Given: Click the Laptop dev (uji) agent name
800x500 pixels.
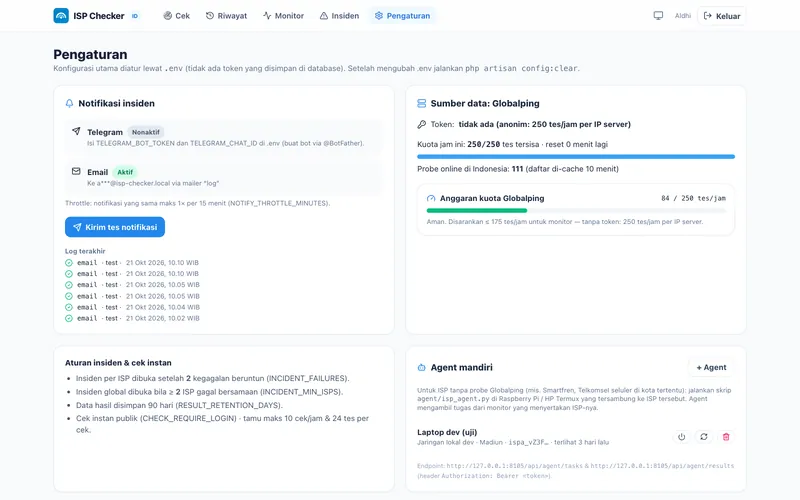Looking at the screenshot, I should point(447,432).
